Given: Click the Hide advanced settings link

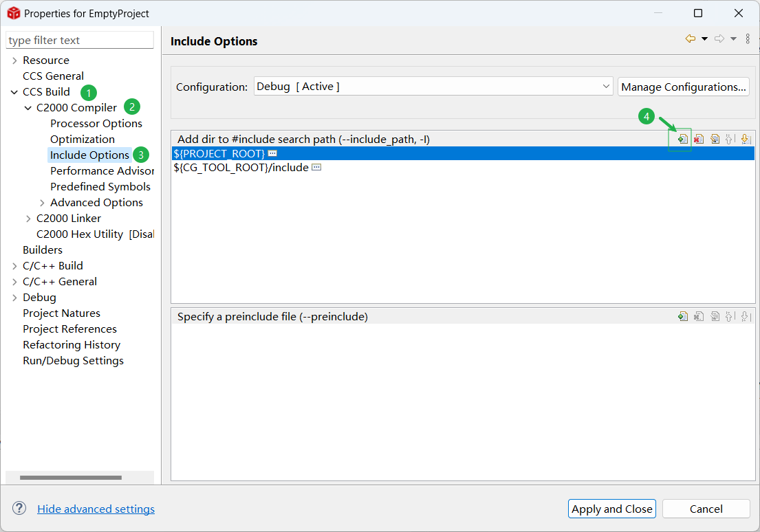Looking at the screenshot, I should [x=96, y=509].
